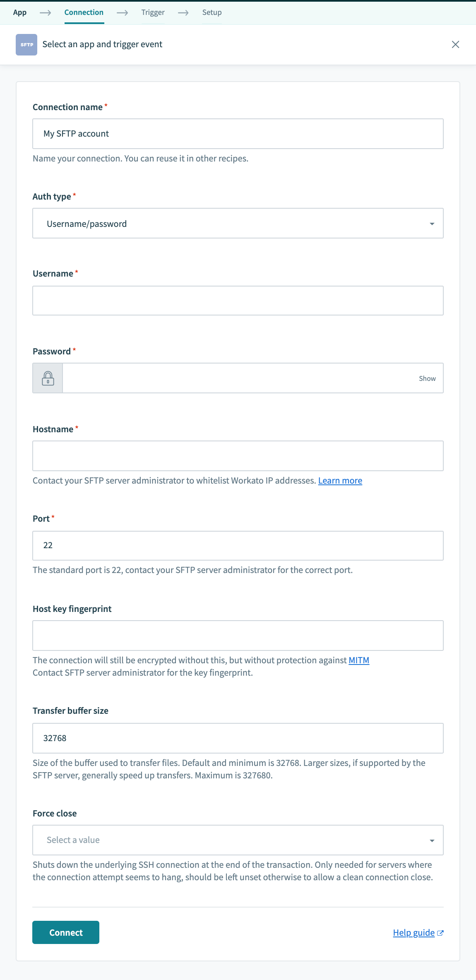Click the external link icon beside Help guide
The image size is (476, 980).
(x=440, y=933)
